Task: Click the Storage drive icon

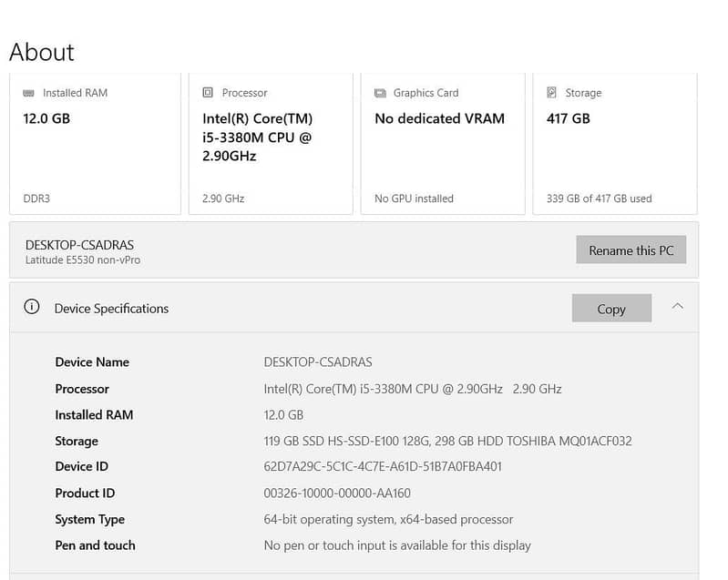Action: [551, 93]
